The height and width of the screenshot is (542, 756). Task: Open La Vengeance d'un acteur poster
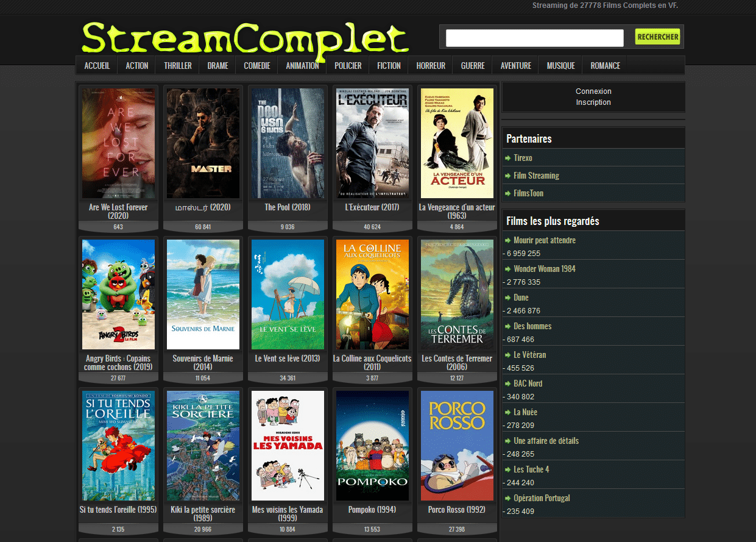(457, 143)
